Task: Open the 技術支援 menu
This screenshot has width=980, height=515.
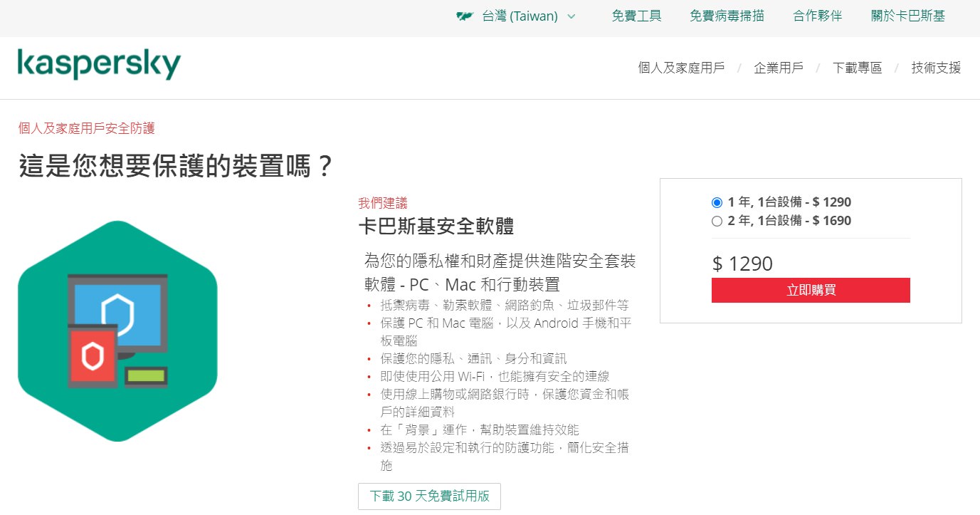Action: coord(936,68)
